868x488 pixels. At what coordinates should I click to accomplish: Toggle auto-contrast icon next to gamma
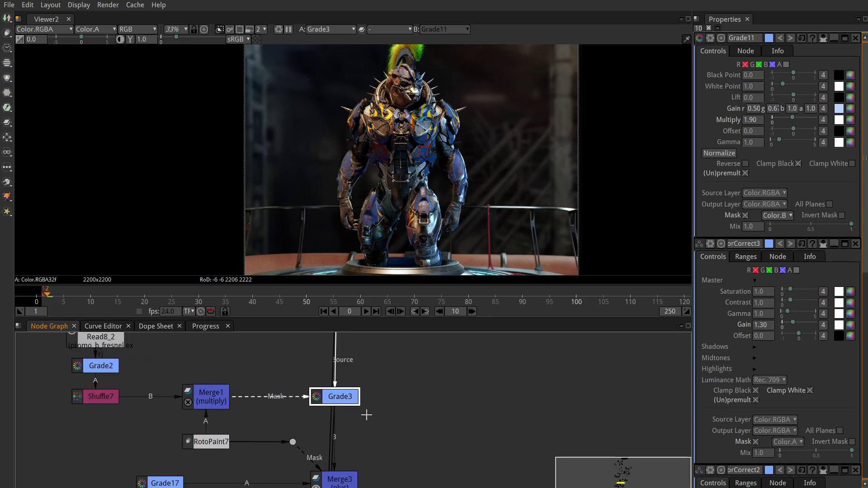(120, 39)
